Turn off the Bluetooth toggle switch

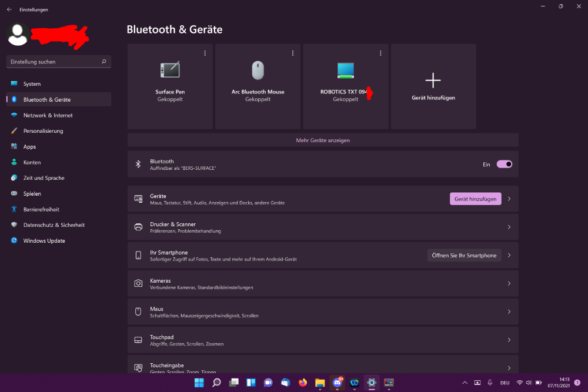click(x=505, y=164)
